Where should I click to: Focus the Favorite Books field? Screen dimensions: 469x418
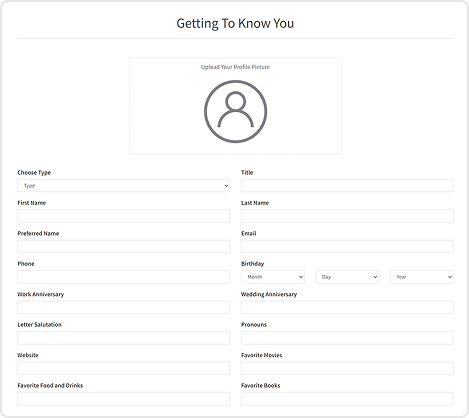click(347, 399)
